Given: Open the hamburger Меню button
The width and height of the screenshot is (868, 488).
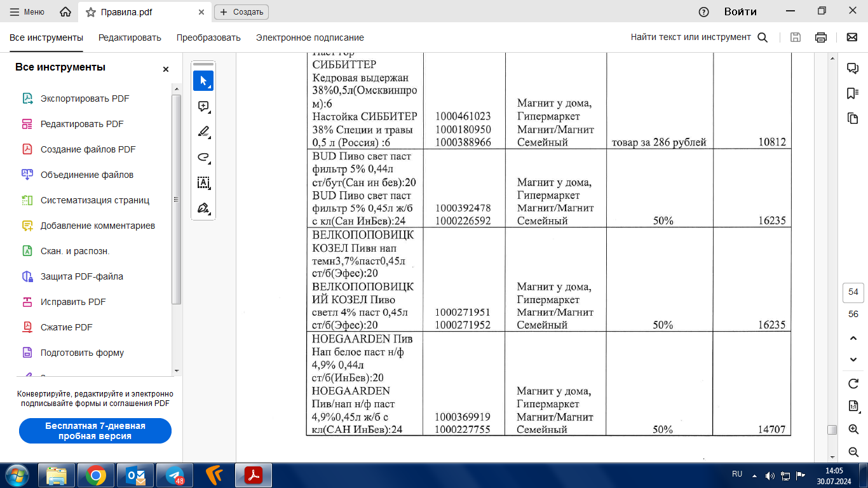Looking at the screenshot, I should pos(27,12).
